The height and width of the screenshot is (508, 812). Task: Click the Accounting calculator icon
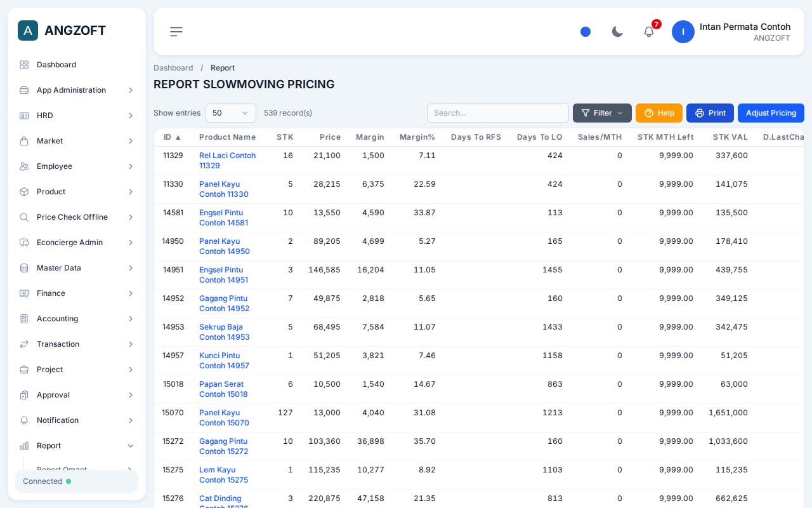tap(24, 319)
